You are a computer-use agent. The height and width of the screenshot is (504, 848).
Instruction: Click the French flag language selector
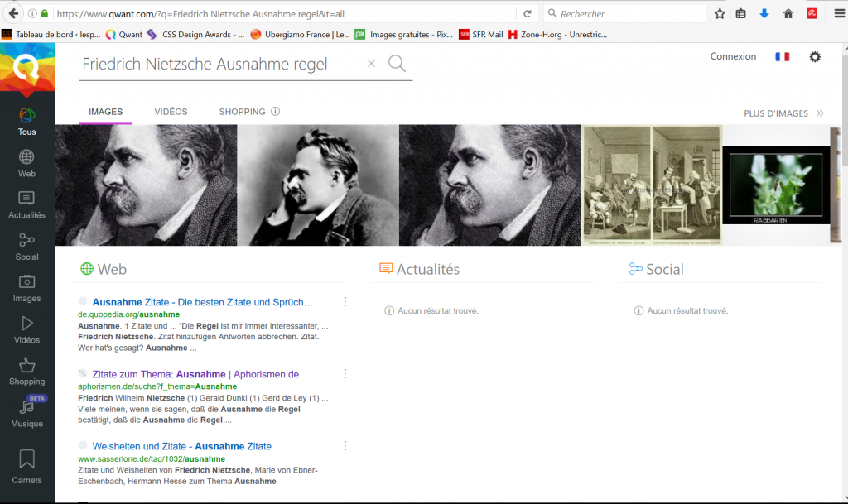[782, 56]
